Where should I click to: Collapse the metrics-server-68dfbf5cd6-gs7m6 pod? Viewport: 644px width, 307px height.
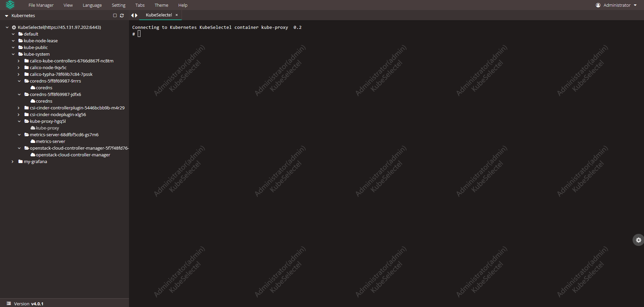point(19,135)
